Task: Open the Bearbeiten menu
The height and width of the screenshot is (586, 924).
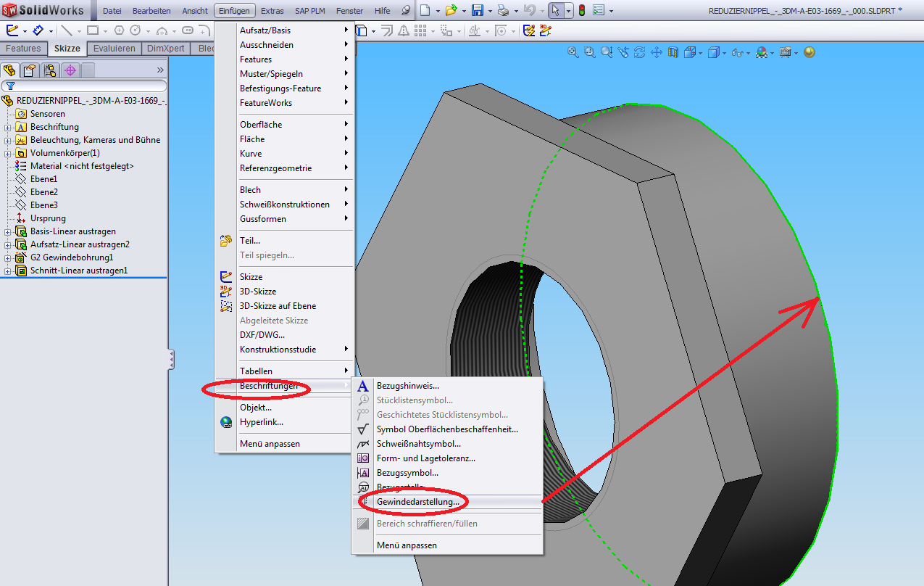Action: click(151, 11)
